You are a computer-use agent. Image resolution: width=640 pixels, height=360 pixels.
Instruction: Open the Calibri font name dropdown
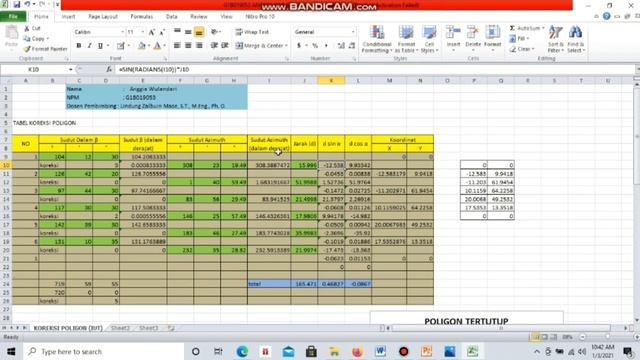pos(122,32)
